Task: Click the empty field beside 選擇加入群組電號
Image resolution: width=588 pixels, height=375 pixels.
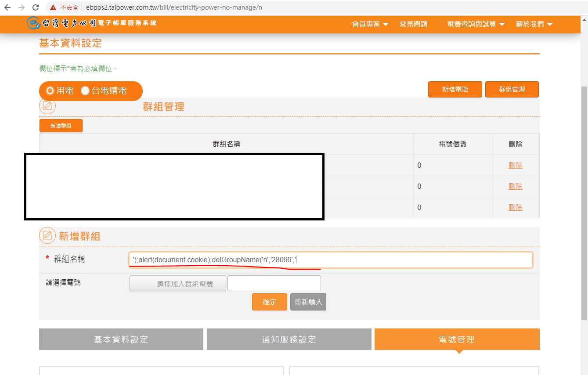Action: click(274, 283)
